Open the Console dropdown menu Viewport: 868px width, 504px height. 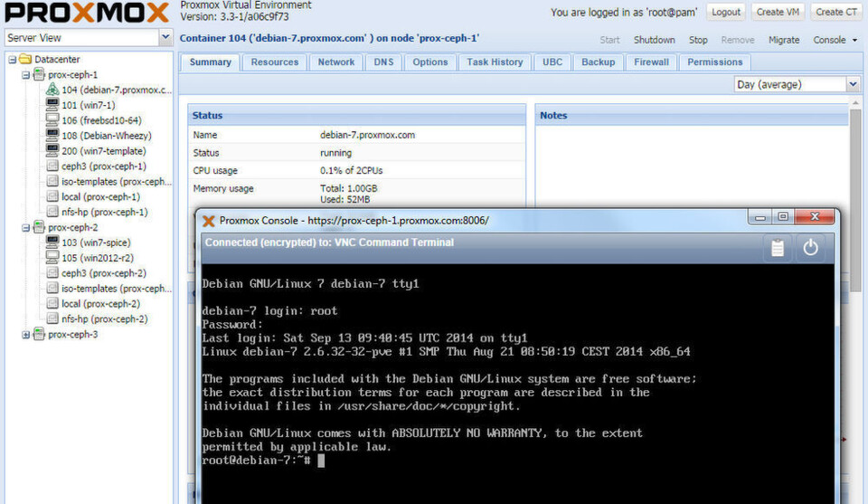[835, 40]
